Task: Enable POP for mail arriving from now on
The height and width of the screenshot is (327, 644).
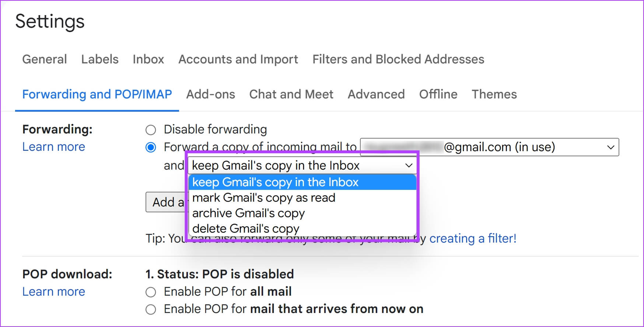Action: [x=151, y=309]
